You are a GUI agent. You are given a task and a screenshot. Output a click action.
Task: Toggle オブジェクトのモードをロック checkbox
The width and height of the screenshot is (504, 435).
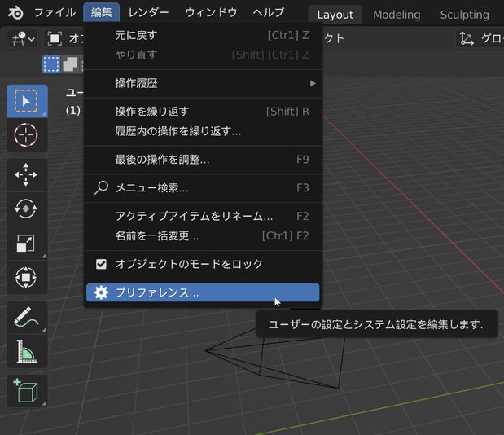101,264
